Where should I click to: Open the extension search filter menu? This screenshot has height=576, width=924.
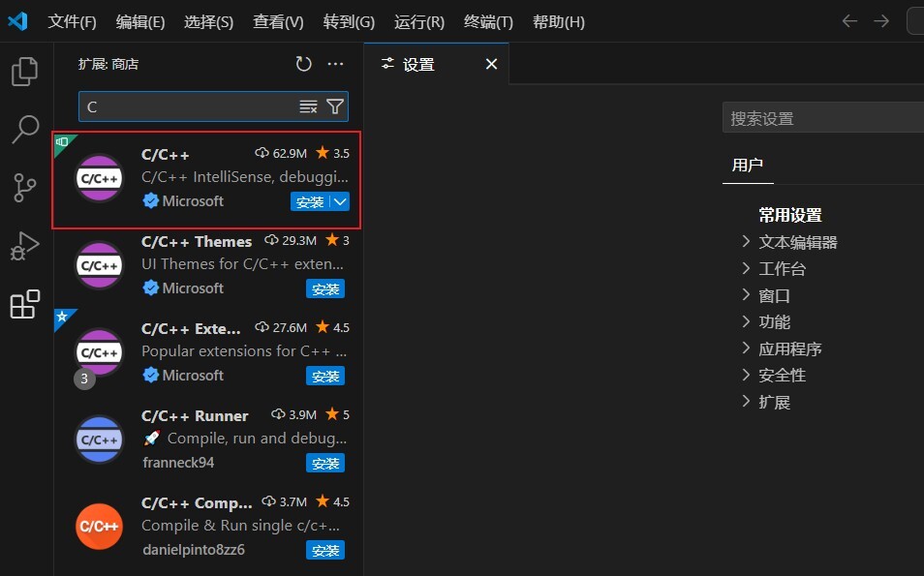click(x=335, y=106)
